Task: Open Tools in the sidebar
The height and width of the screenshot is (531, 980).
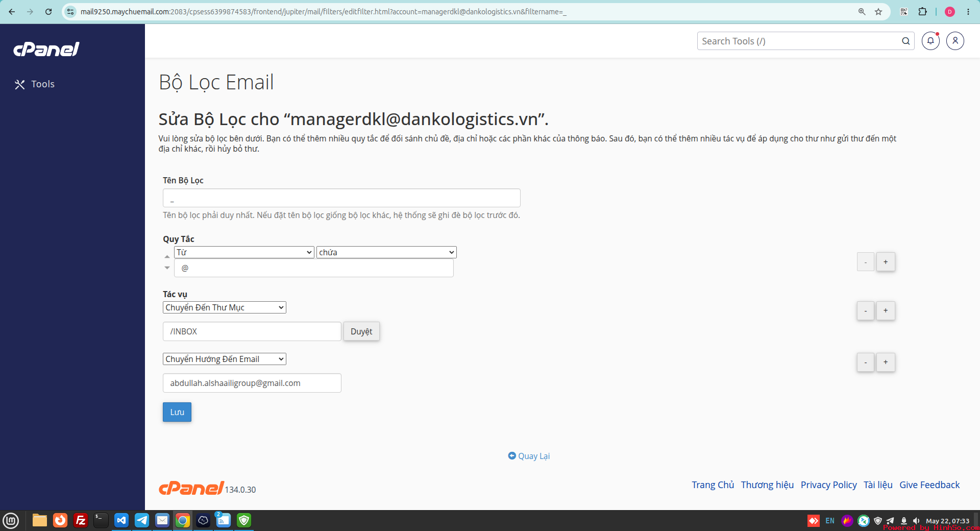Action: point(35,84)
